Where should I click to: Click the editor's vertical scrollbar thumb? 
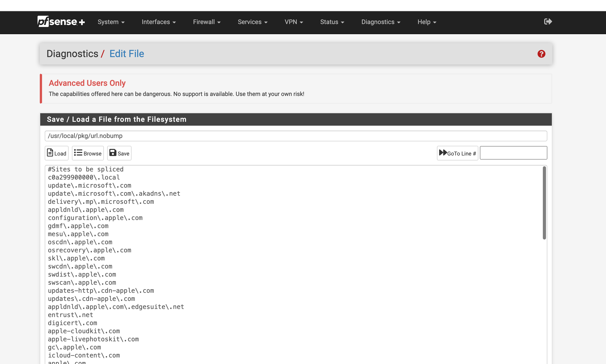coord(544,203)
